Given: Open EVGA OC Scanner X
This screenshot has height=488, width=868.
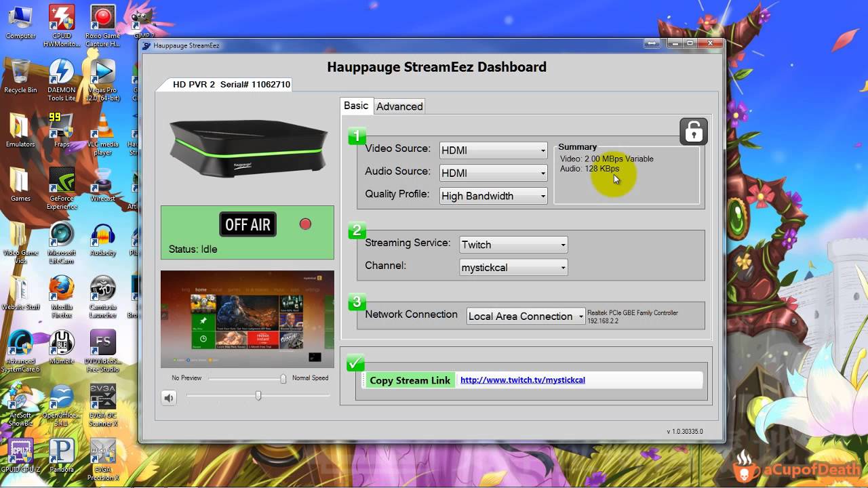Looking at the screenshot, I should click(102, 405).
